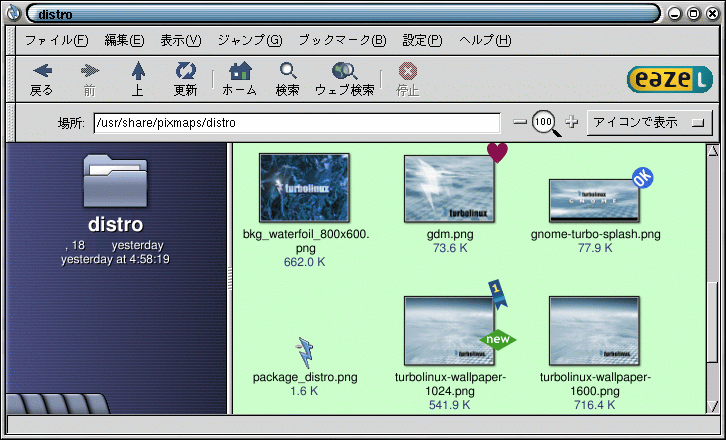Select the distro folder icon in sidebar
This screenshot has height=440, width=726.
coord(115,181)
